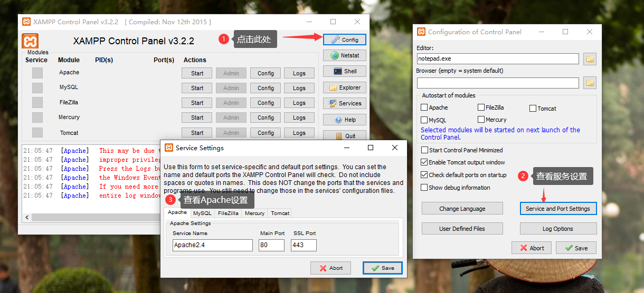Toggle the FileZilla service install box

(37, 102)
